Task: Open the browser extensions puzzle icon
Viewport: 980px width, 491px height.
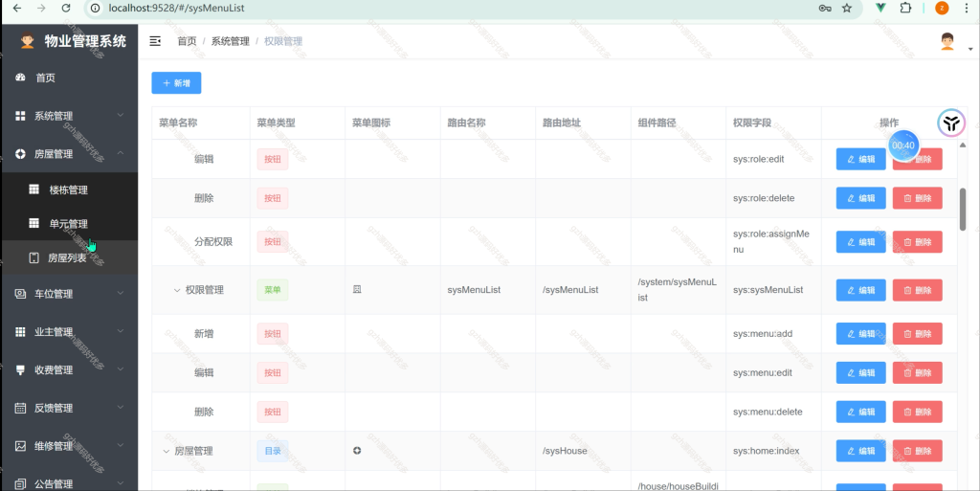Action: tap(905, 8)
